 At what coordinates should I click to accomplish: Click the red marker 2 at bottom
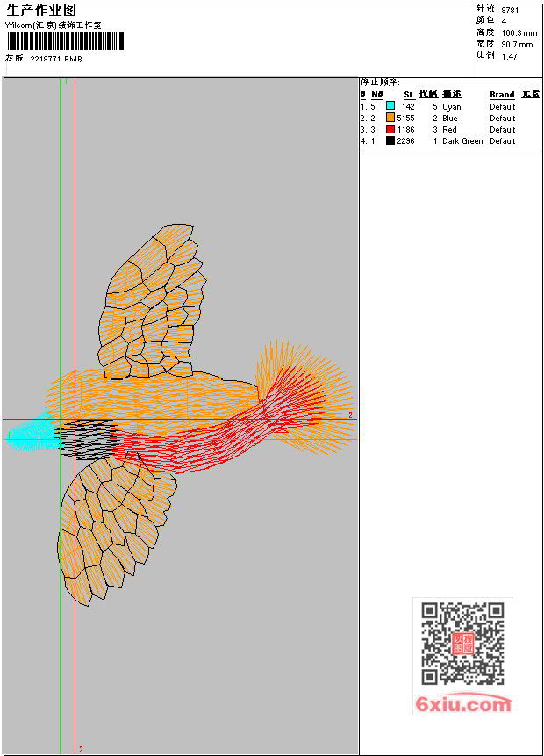pos(81,750)
